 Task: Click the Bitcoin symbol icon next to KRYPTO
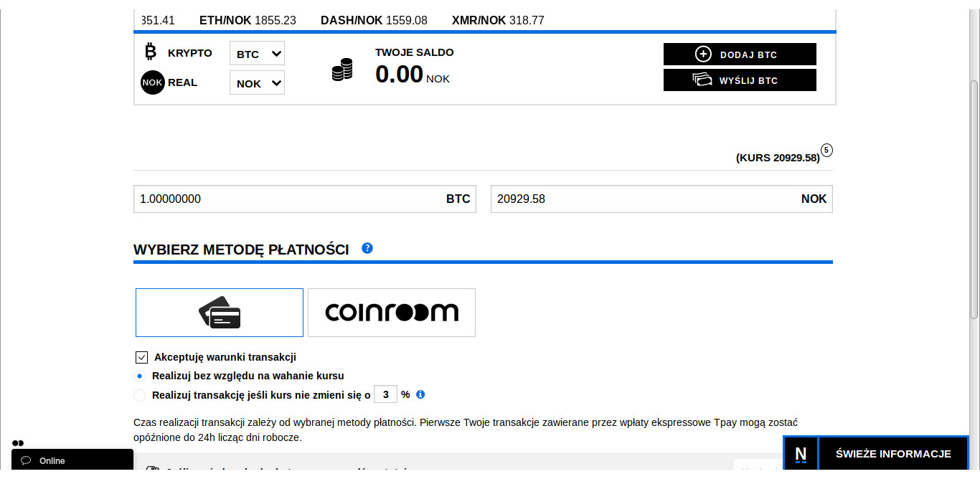click(x=150, y=52)
